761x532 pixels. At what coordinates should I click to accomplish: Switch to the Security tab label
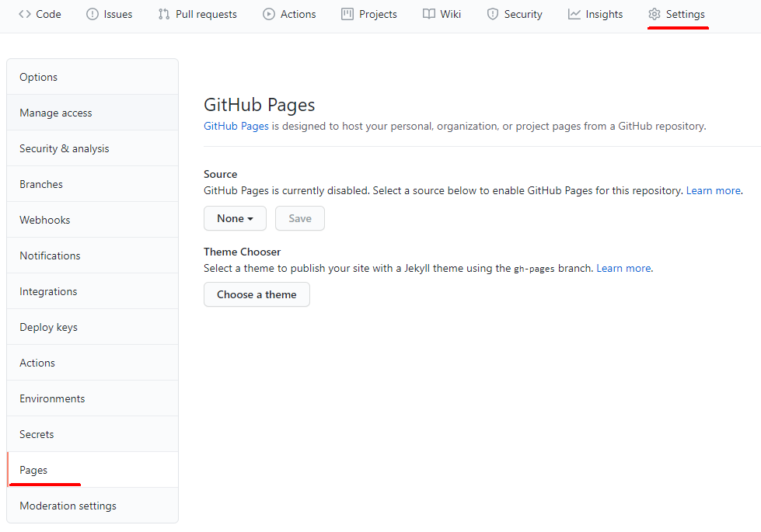tap(523, 15)
